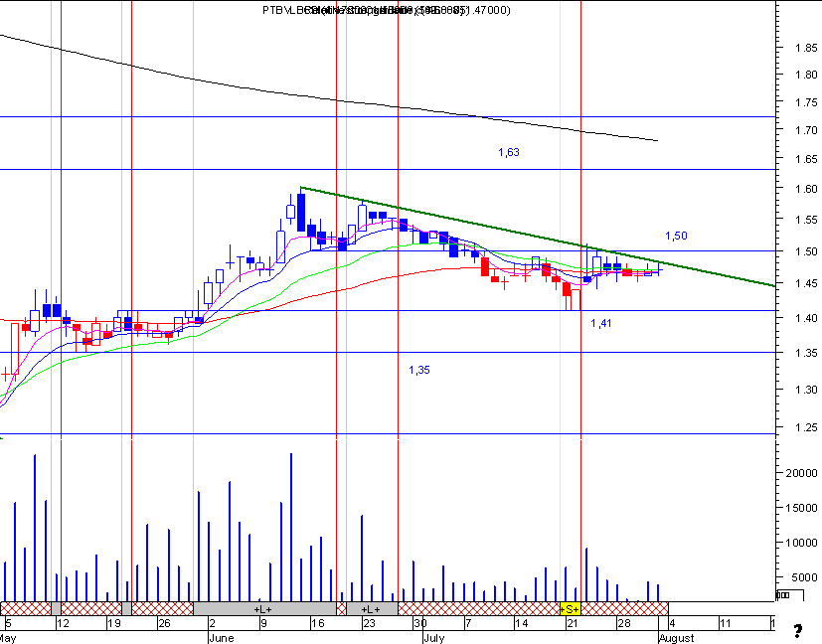Image resolution: width=822 pixels, height=644 pixels.
Task: Click the date label 26 on the time axis
Action: pyautogui.click(x=165, y=623)
